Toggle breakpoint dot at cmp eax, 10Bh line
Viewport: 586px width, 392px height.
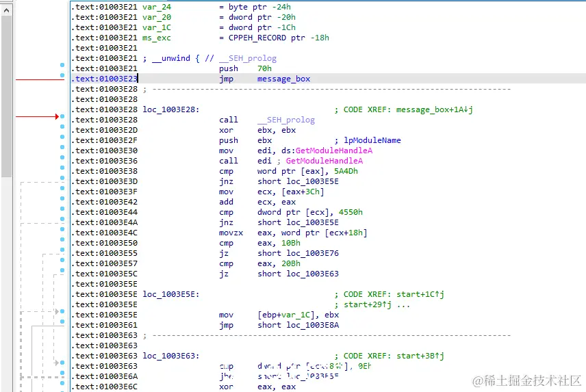tap(62, 239)
